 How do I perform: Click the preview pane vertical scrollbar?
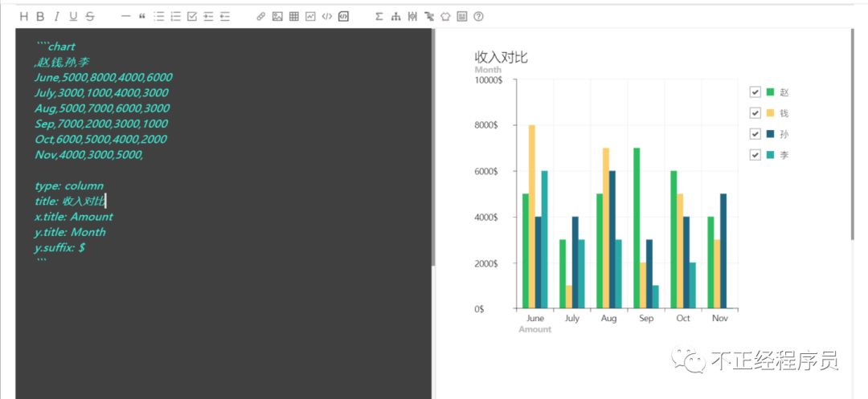tap(852, 134)
